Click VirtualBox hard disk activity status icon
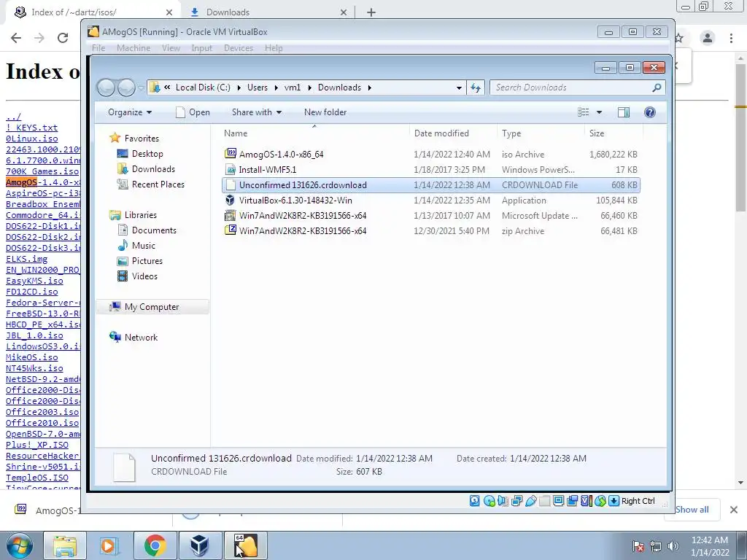Image resolution: width=747 pixels, height=560 pixels. tap(474, 500)
